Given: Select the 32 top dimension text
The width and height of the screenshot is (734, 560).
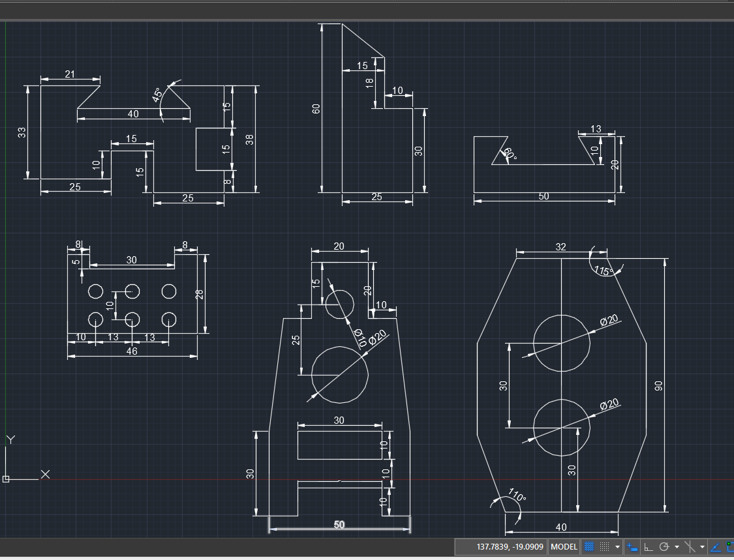Looking at the screenshot, I should (561, 247).
